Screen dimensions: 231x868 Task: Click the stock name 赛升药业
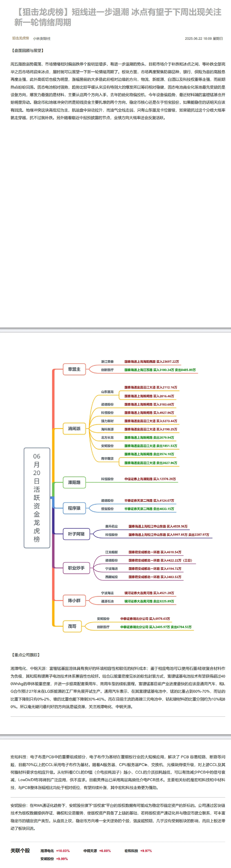[x=112, y=526]
